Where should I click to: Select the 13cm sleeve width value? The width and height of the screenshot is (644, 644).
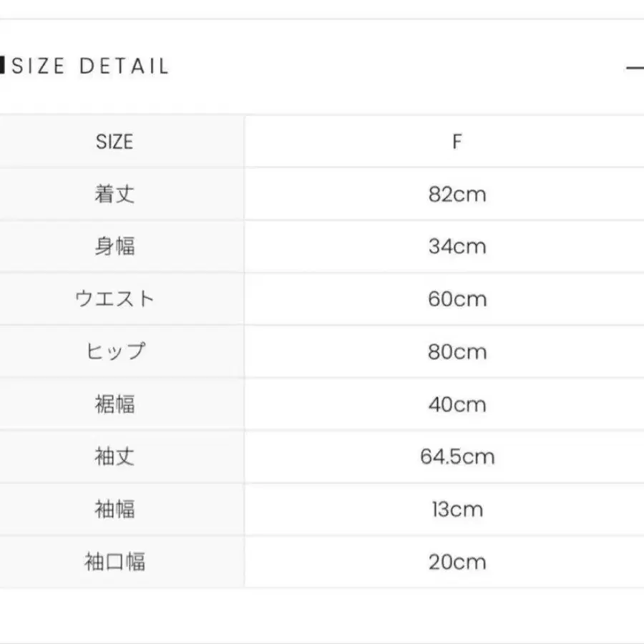(457, 509)
